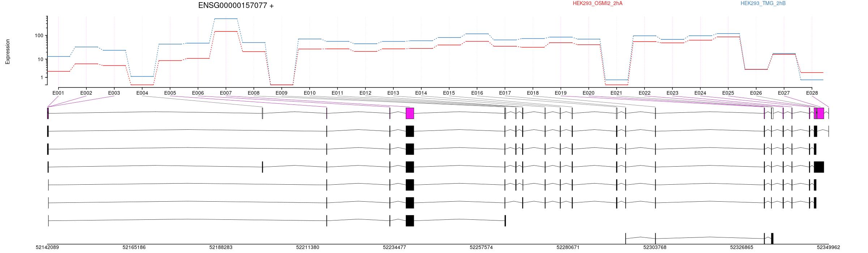Click the y-axis tick label 1
Image resolution: width=868 pixels, height=253 pixels.
(x=42, y=77)
